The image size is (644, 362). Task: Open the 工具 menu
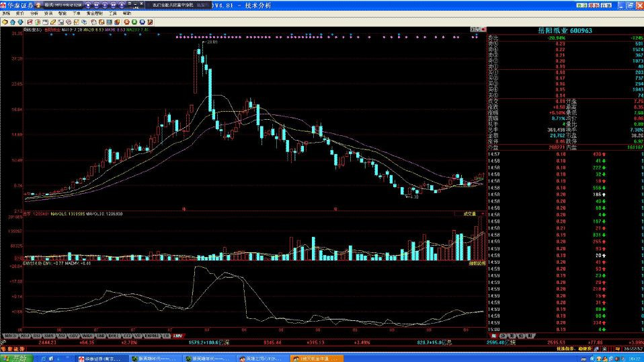click(112, 13)
